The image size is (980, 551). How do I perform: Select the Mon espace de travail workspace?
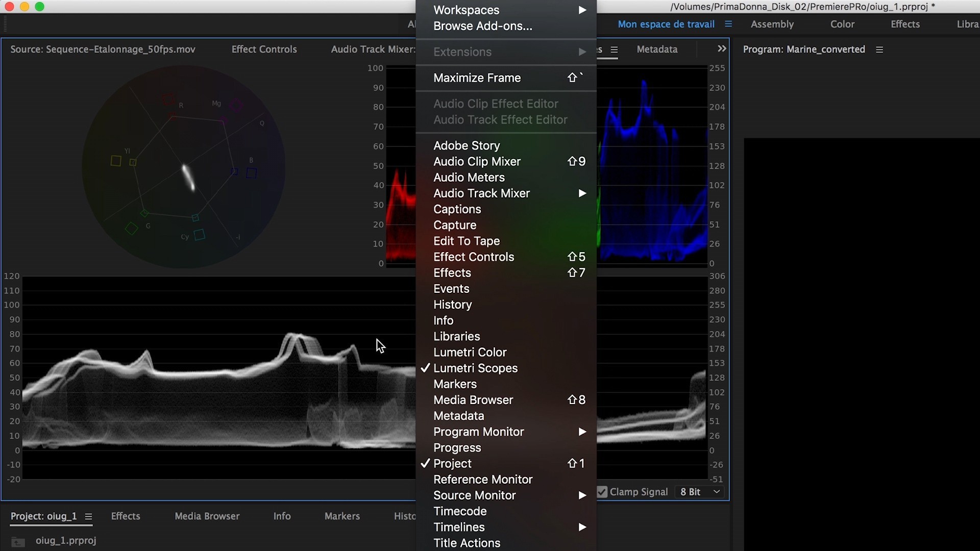coord(666,24)
